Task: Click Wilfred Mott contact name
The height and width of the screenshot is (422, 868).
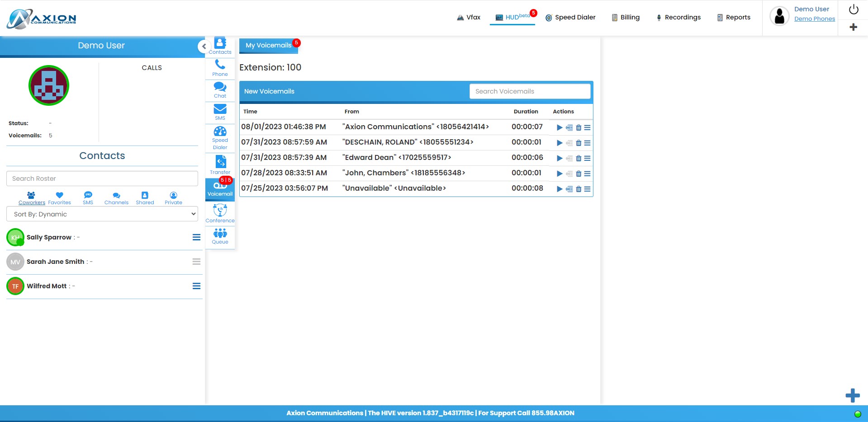Action: [47, 286]
